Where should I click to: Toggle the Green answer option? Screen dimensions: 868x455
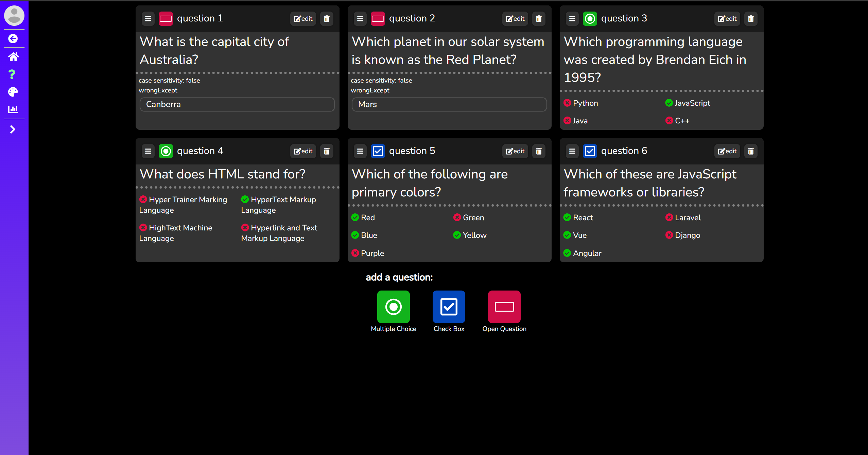(469, 217)
